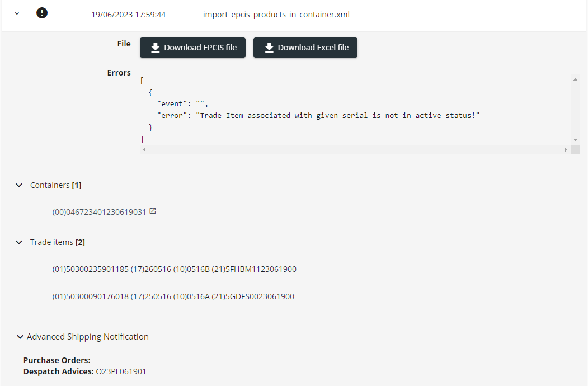Click the Download EPCIS file button
This screenshot has width=588, height=386.
pyautogui.click(x=192, y=48)
